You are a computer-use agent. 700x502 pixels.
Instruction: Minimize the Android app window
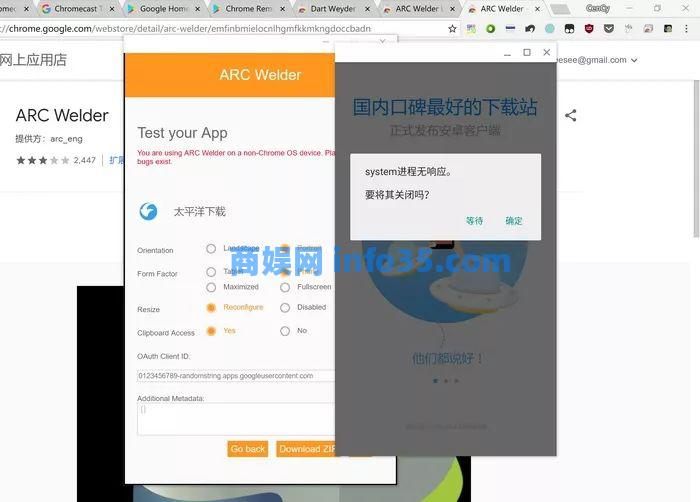(x=508, y=52)
